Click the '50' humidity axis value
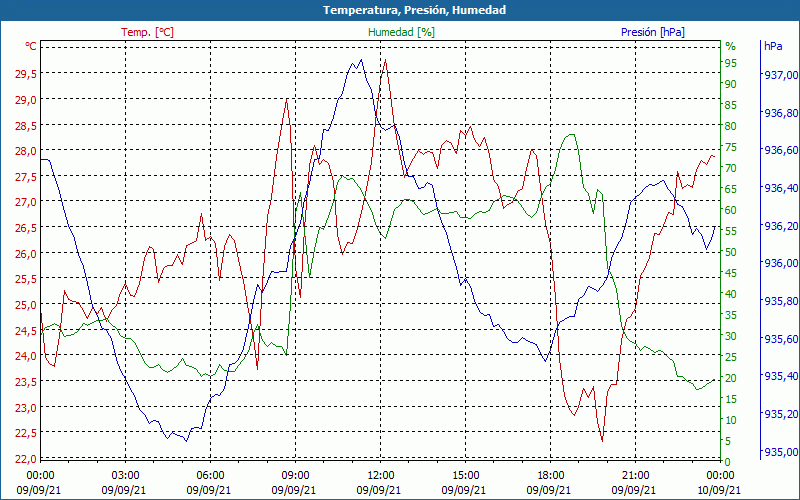 [731, 252]
